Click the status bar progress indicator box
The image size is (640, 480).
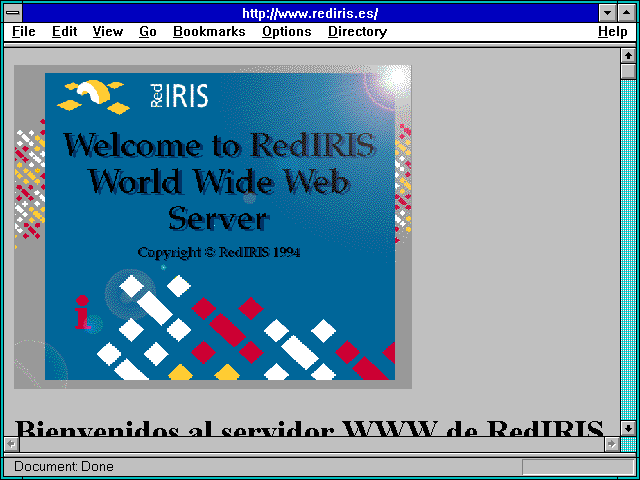tap(578, 467)
